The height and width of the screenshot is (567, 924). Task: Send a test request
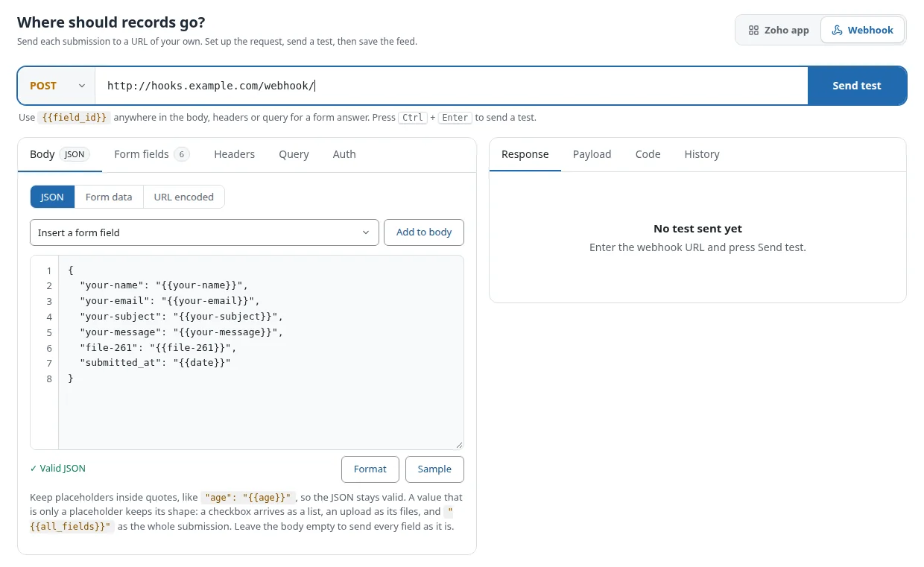(857, 86)
